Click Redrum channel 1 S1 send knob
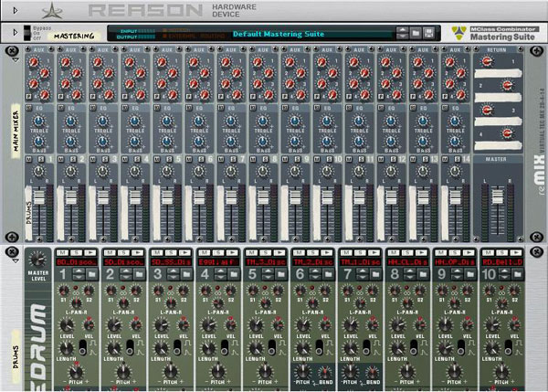Viewport: 548px width, 392px height. (x=64, y=291)
